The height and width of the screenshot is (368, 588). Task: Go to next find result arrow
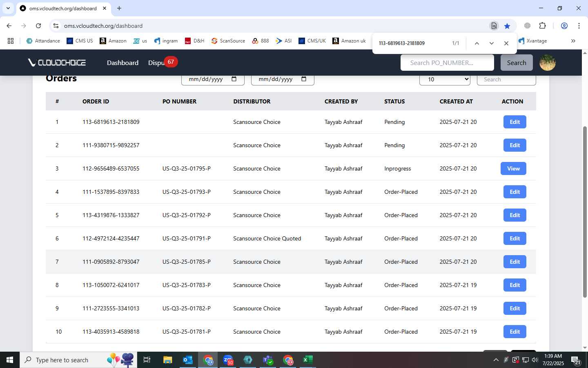(492, 43)
